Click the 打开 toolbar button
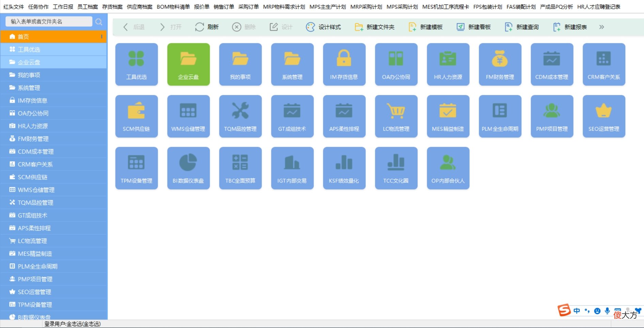Image resolution: width=644 pixels, height=328 pixels. 171,27
